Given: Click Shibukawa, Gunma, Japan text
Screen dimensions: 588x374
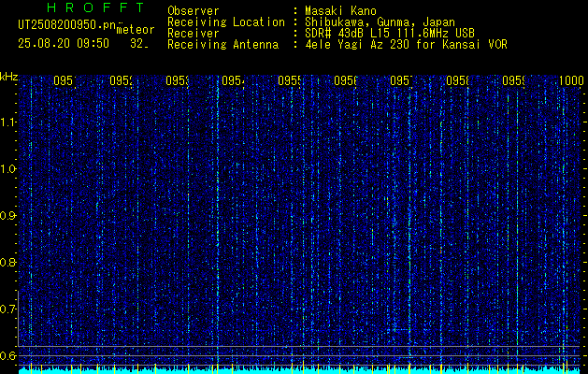Looking at the screenshot, I should pyautogui.click(x=380, y=22).
